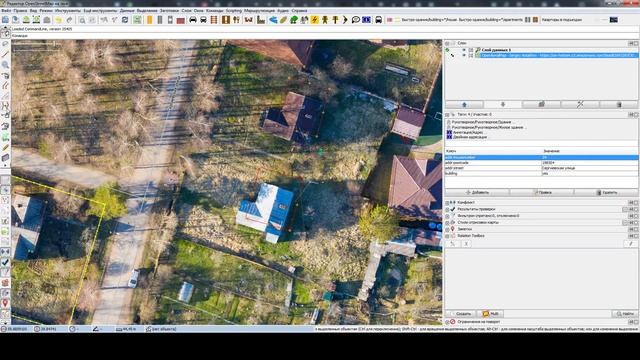This screenshot has width=640, height=360.
Task: Click the orange building preset icon
Action: [149, 20]
